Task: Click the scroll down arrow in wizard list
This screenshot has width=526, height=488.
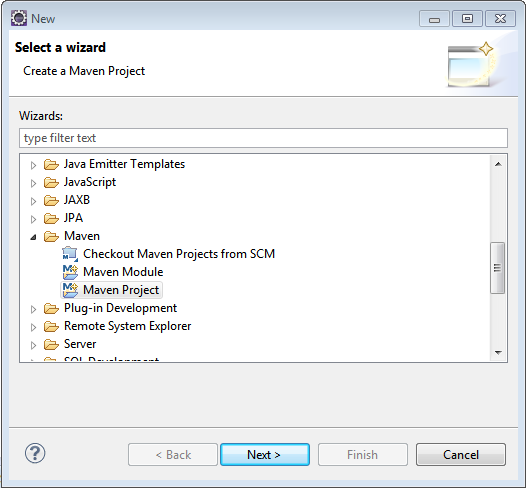Action: tap(498, 353)
